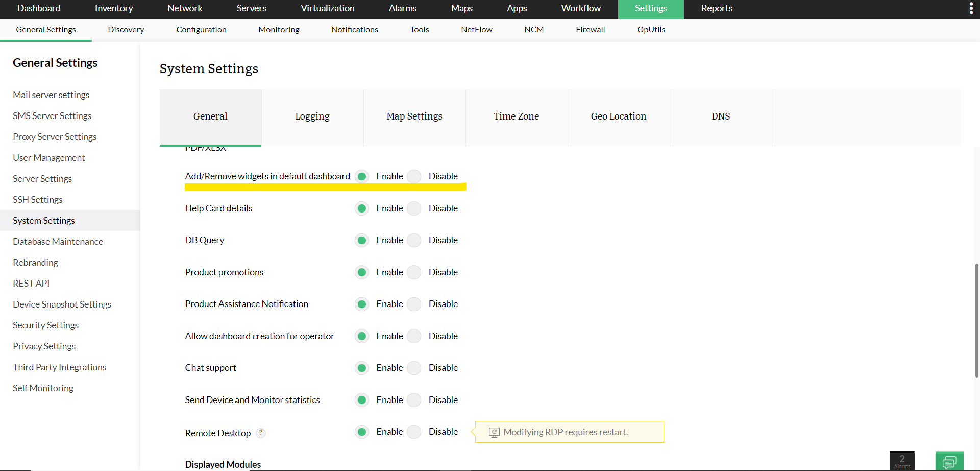Click the page vertical scrollbar thumb
The height and width of the screenshot is (471, 980).
(x=976, y=320)
